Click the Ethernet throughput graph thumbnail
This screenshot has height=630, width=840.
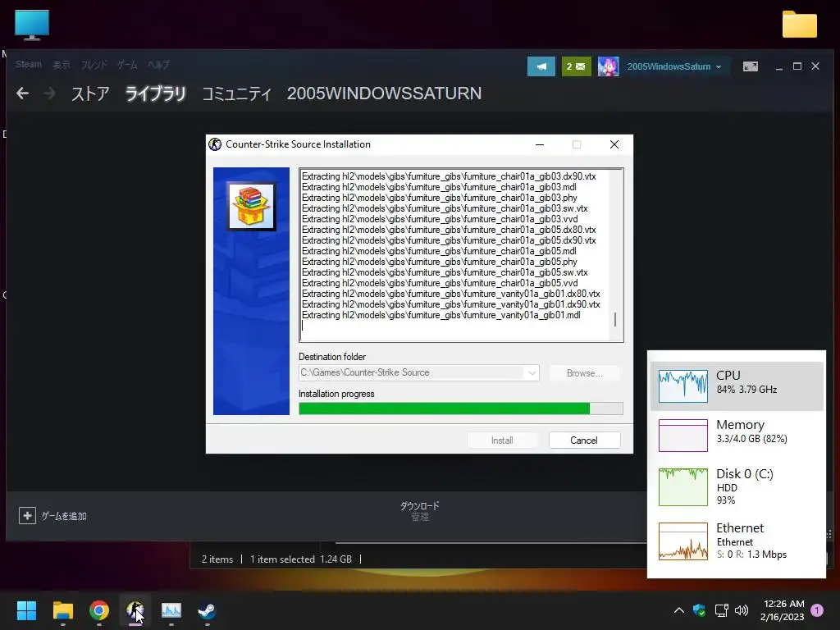[683, 541]
